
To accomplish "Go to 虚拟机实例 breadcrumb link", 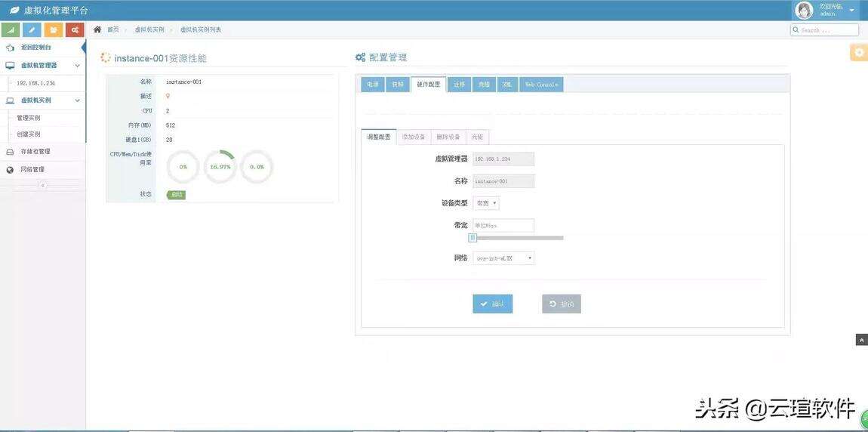I will (x=149, y=29).
